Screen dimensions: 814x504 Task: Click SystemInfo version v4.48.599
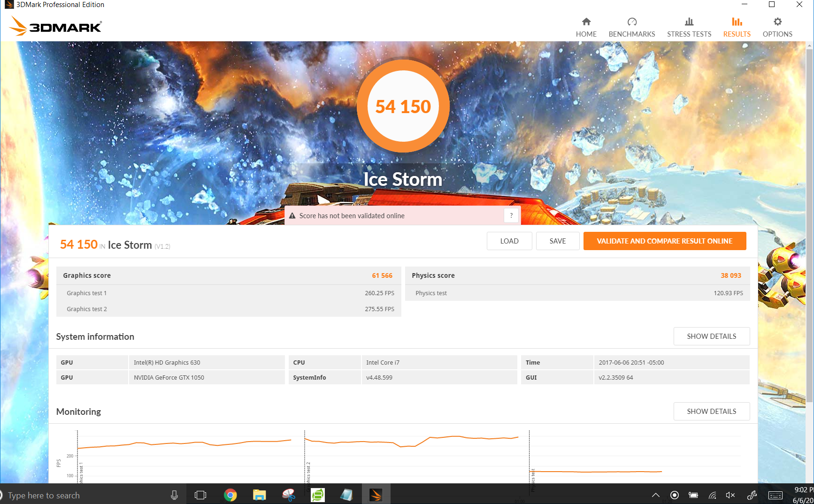point(439,377)
